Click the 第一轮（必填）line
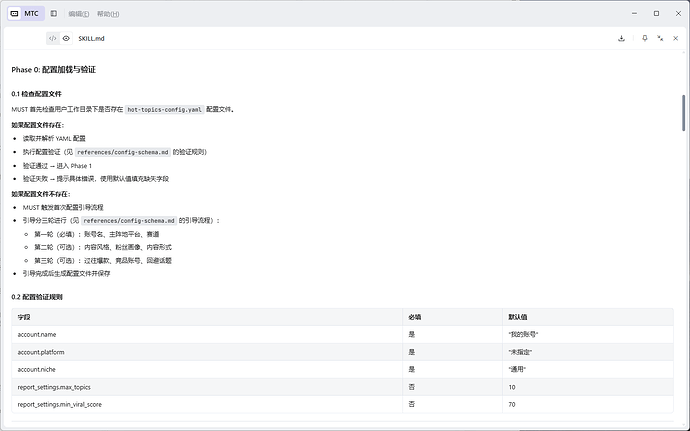Screen dimensions: 690x431 coord(97,234)
